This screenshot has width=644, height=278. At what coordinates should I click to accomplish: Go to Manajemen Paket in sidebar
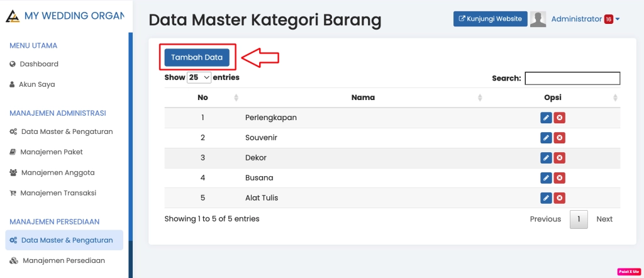[x=51, y=152]
